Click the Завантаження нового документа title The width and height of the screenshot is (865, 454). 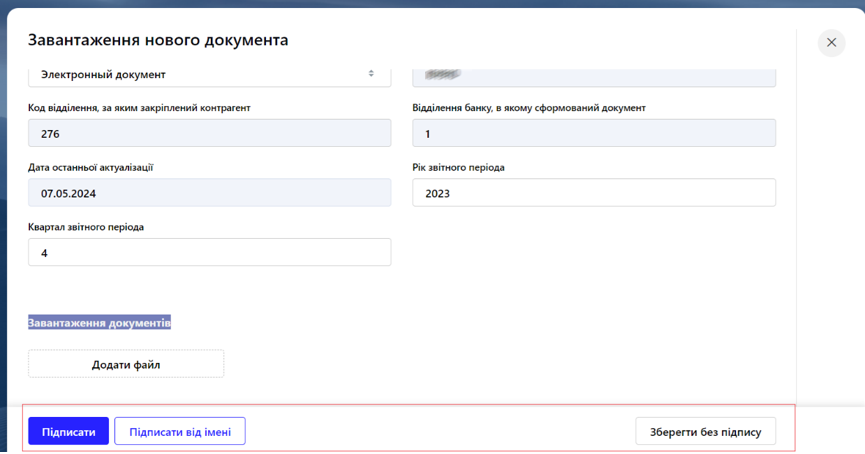[x=158, y=40]
